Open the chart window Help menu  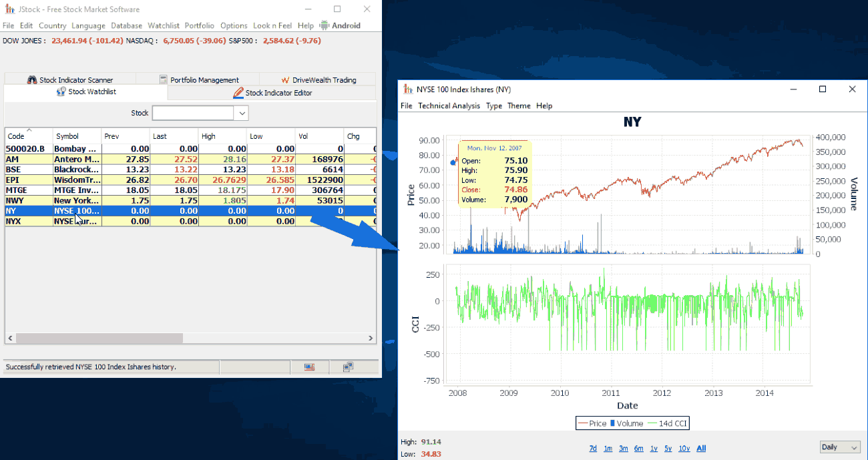pos(544,105)
